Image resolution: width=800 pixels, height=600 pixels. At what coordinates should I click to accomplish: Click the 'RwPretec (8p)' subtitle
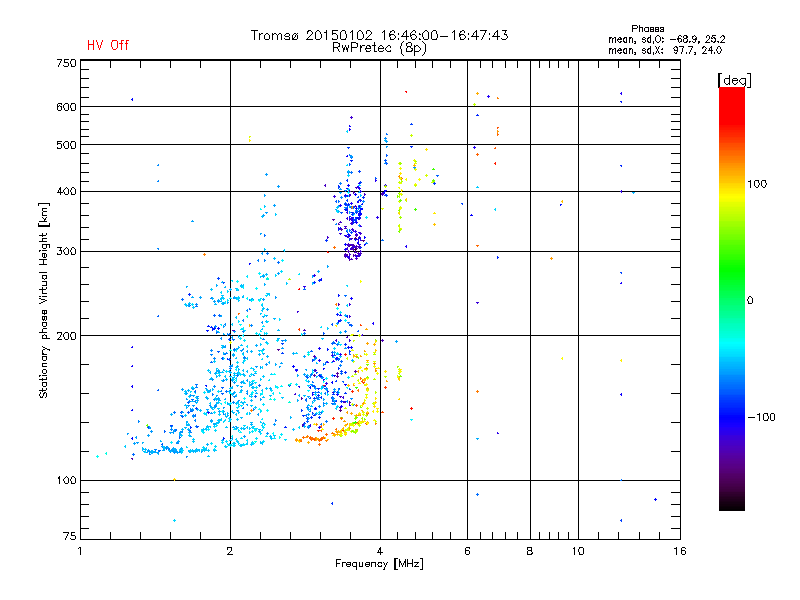pyautogui.click(x=379, y=48)
